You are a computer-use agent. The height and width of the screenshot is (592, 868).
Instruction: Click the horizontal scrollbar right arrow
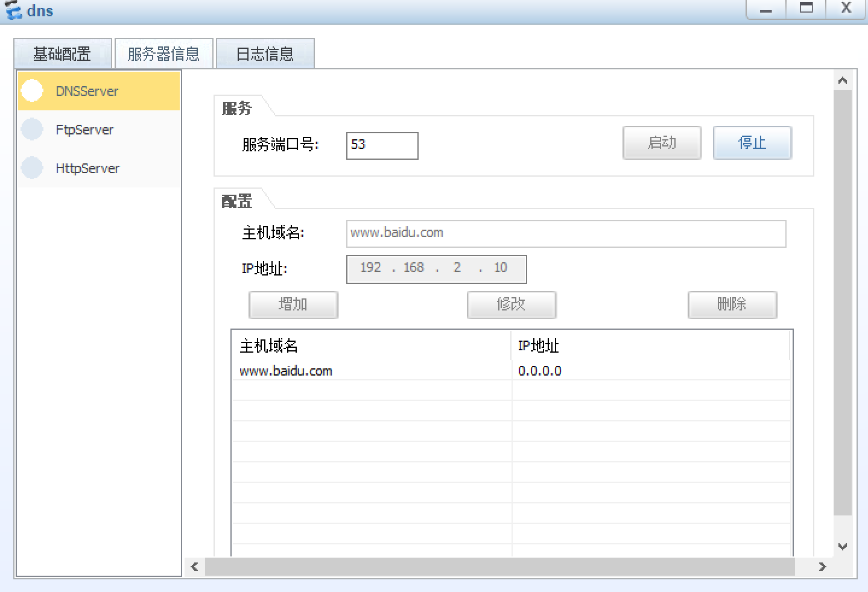pyautogui.click(x=822, y=567)
